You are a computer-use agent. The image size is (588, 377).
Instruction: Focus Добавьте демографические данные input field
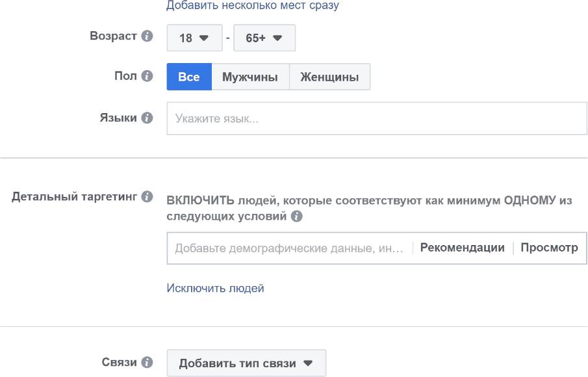[289, 248]
